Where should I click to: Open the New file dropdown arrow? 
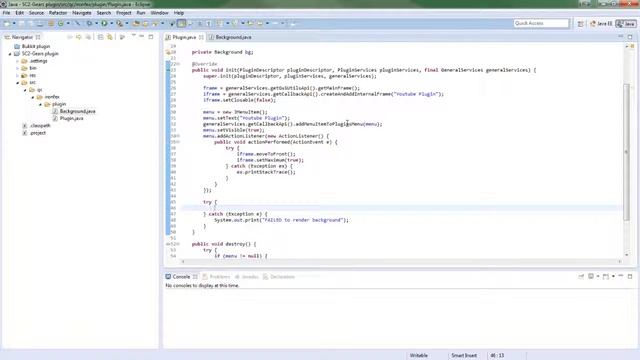click(14, 24)
